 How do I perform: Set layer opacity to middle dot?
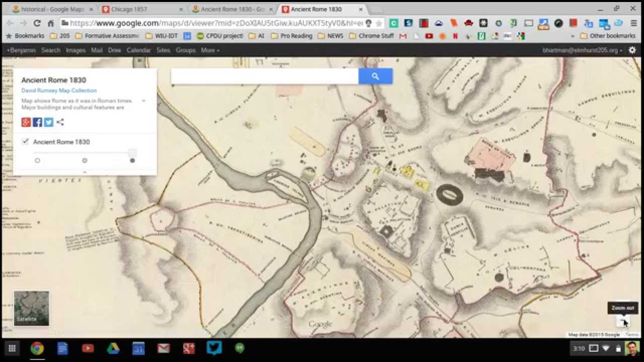tap(85, 160)
